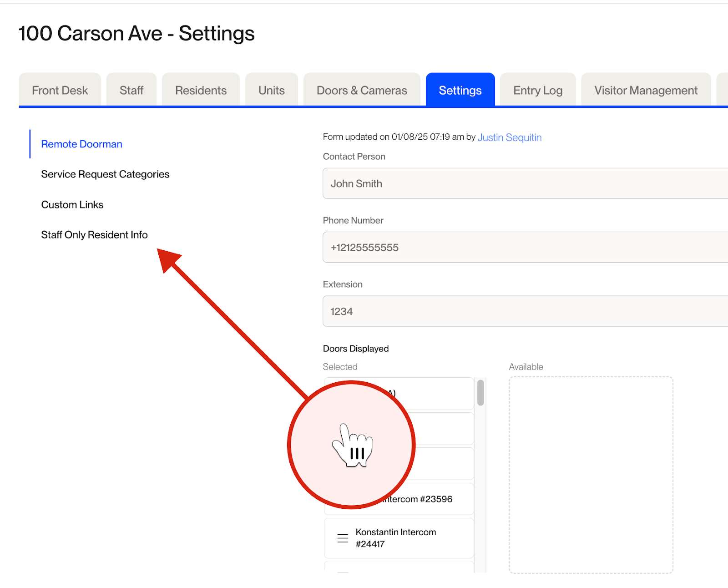Viewport: 728px width, 588px height.
Task: Open the Entry Log tab
Action: 537,90
